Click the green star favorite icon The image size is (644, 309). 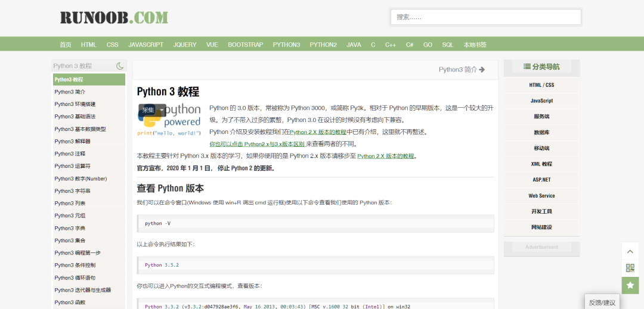(x=630, y=285)
